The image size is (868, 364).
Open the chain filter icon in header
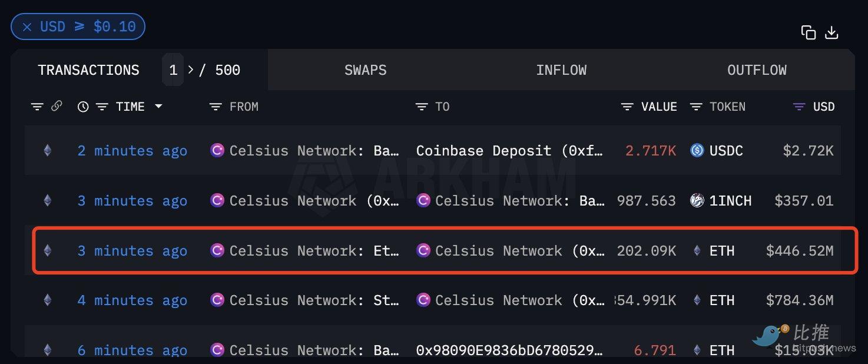(37, 107)
